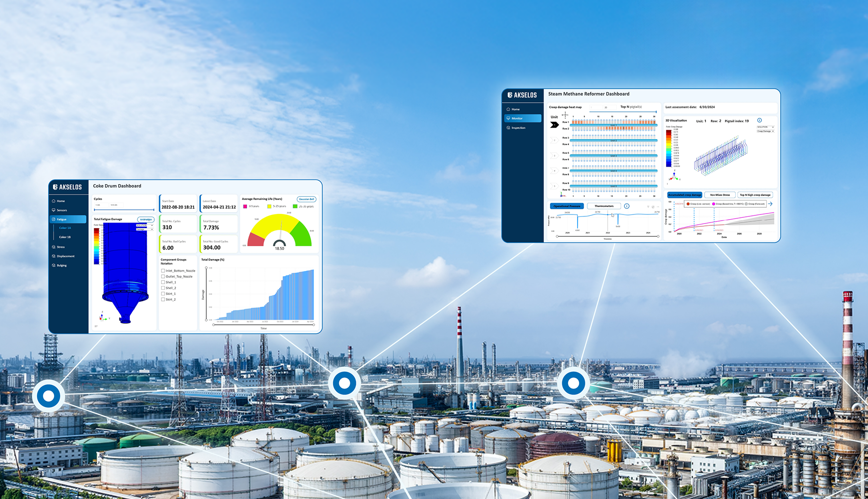Click the 3D Visualization info icon
Image resolution: width=868 pixels, height=499 pixels.
[759, 120]
